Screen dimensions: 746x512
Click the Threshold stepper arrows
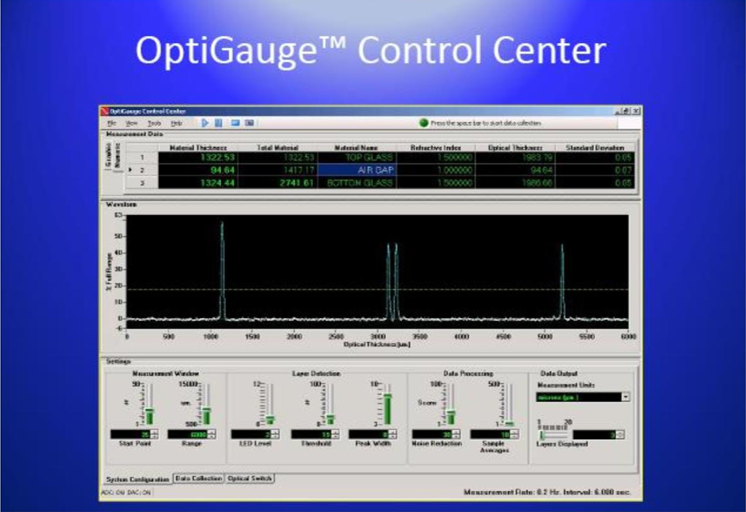click(x=335, y=434)
